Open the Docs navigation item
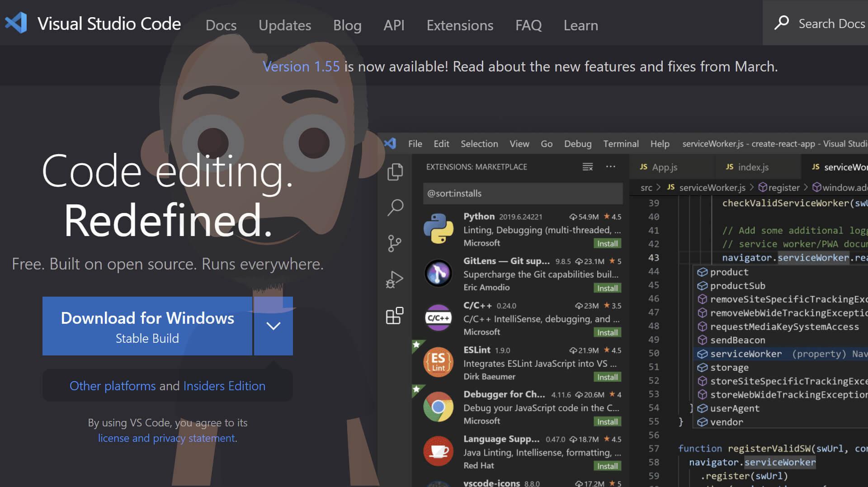The width and height of the screenshot is (868, 487). (221, 25)
